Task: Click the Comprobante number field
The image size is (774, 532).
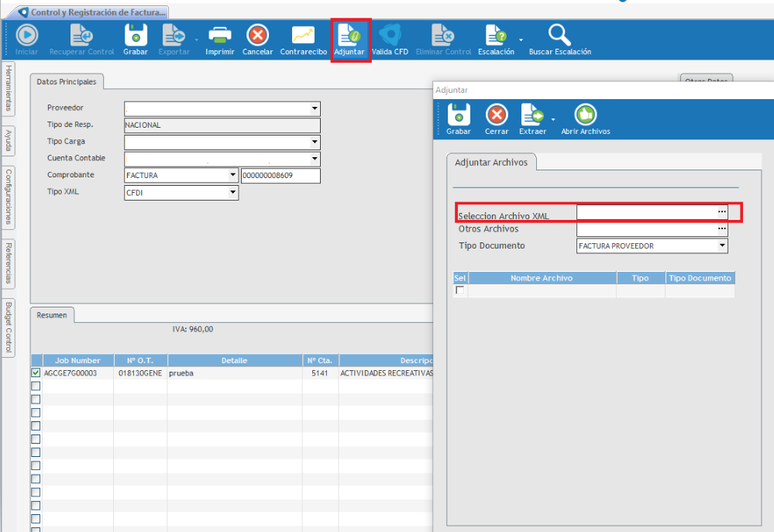Action: pyautogui.click(x=280, y=176)
